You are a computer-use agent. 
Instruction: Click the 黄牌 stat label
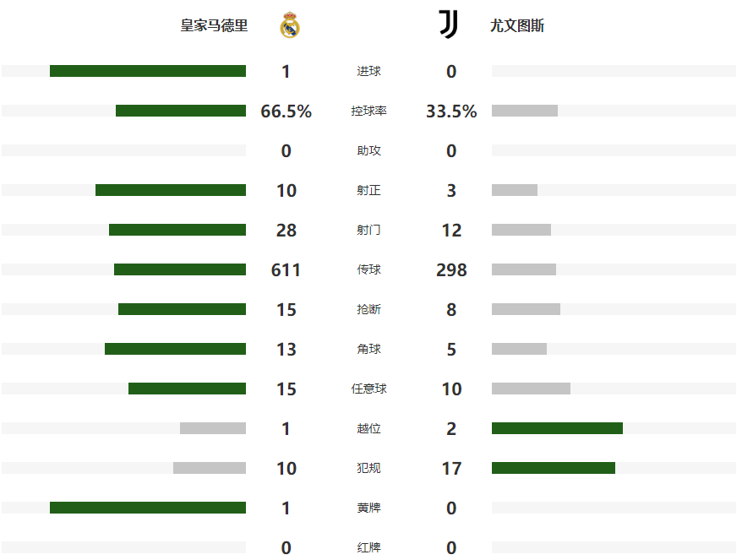(x=368, y=508)
